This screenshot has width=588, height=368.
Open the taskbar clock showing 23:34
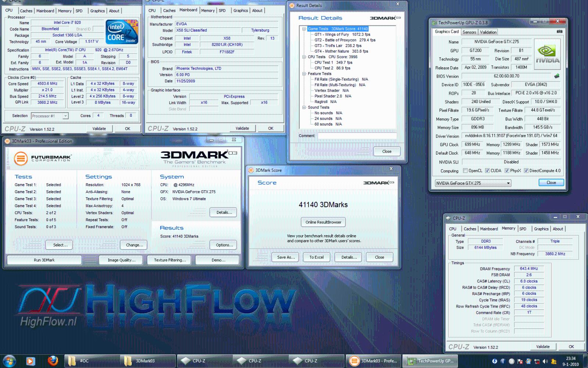570,361
